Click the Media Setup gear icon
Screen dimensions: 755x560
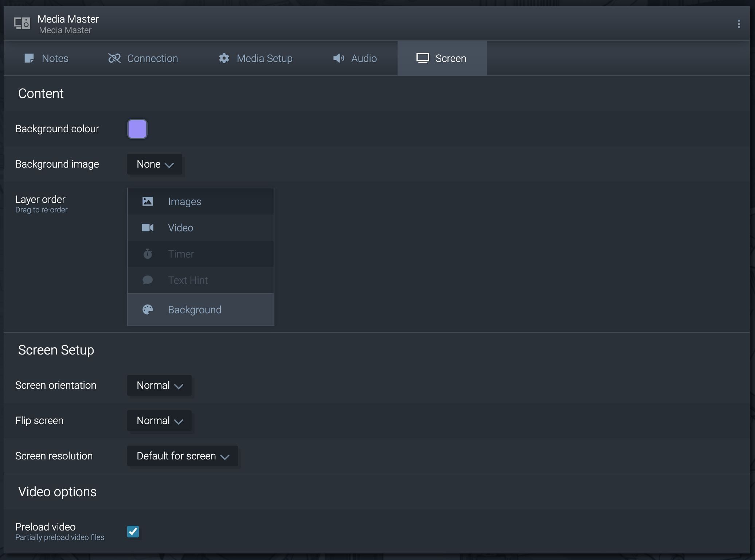click(x=224, y=58)
